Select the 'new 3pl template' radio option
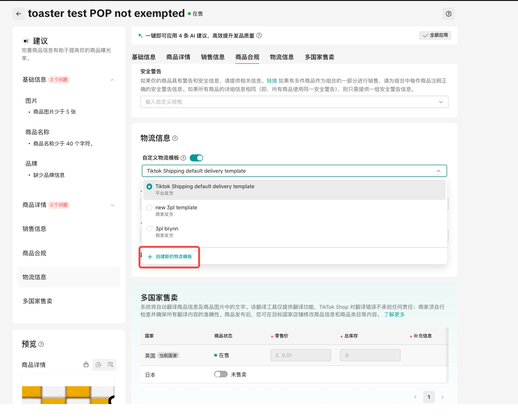Viewport: 518px width, 420px height. (149, 207)
